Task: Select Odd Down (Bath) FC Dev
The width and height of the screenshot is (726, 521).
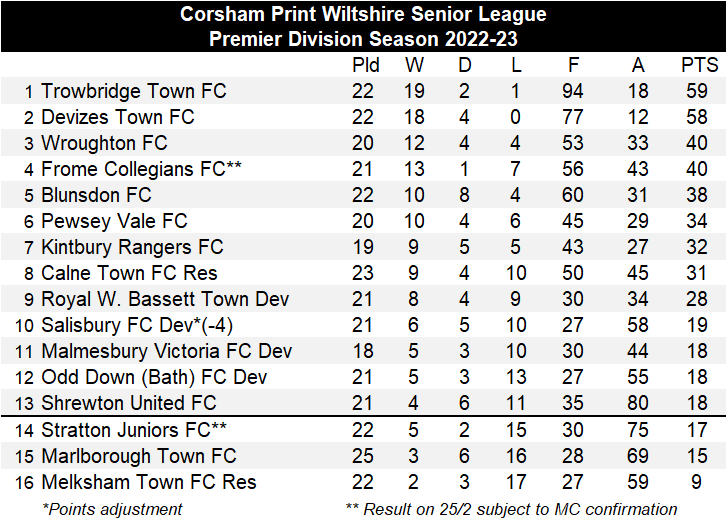Action: [154, 377]
